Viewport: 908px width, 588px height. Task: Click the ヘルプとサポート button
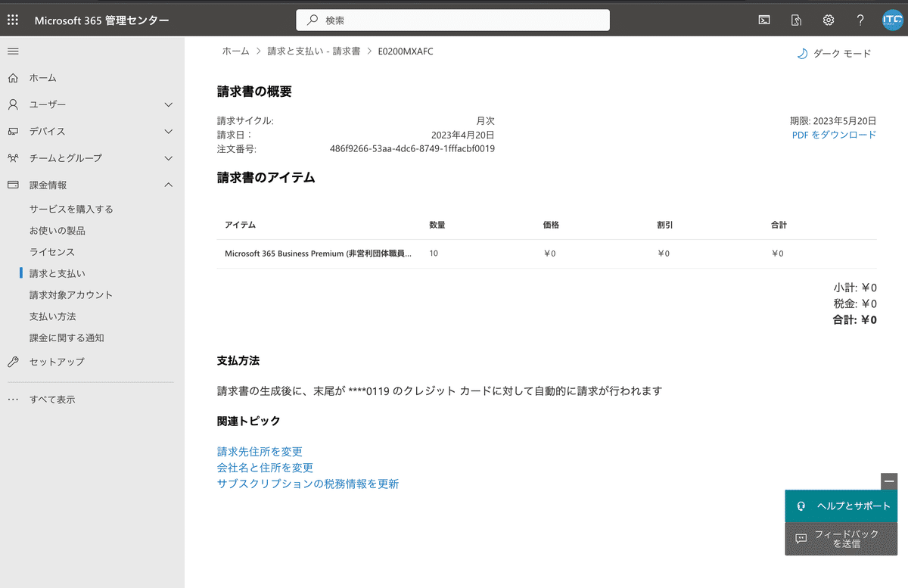click(841, 506)
